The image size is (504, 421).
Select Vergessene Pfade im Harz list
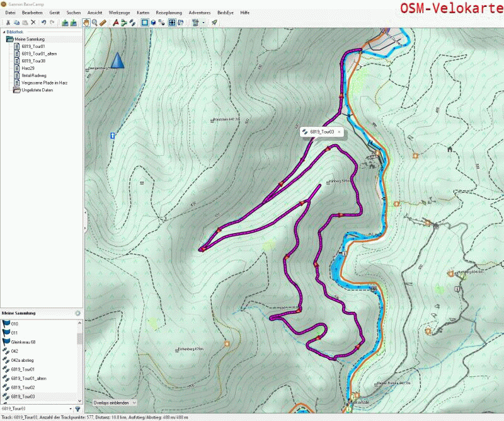click(44, 83)
